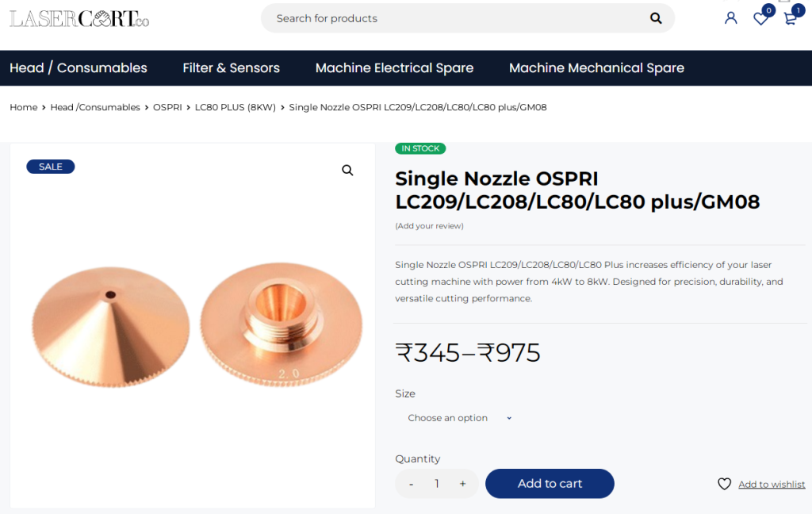The width and height of the screenshot is (812, 514).
Task: Click the heart icon beside Add to wishlist
Action: pos(724,484)
